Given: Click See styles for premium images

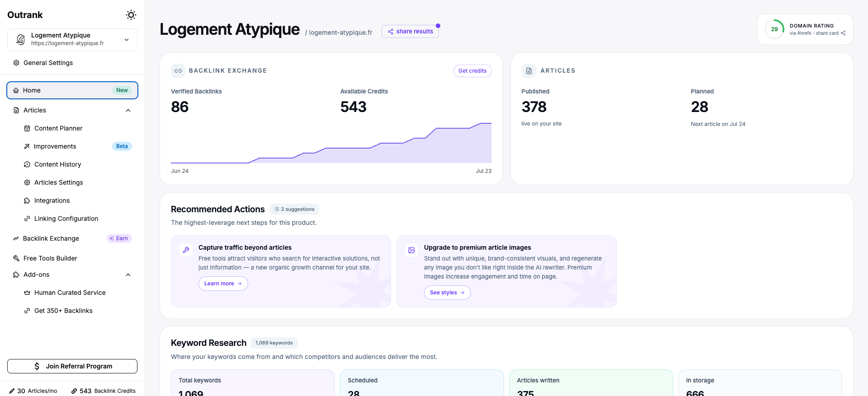Looking at the screenshot, I should [448, 293].
